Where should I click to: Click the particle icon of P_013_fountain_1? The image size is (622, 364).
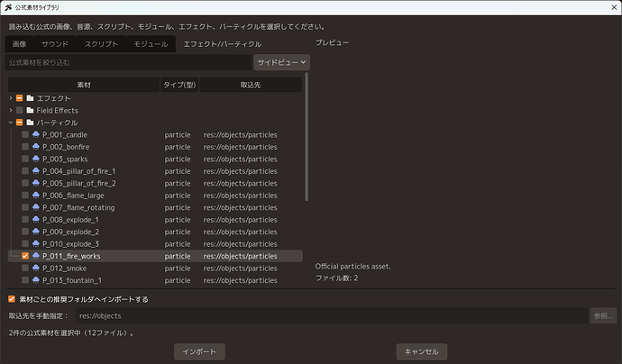click(x=36, y=280)
